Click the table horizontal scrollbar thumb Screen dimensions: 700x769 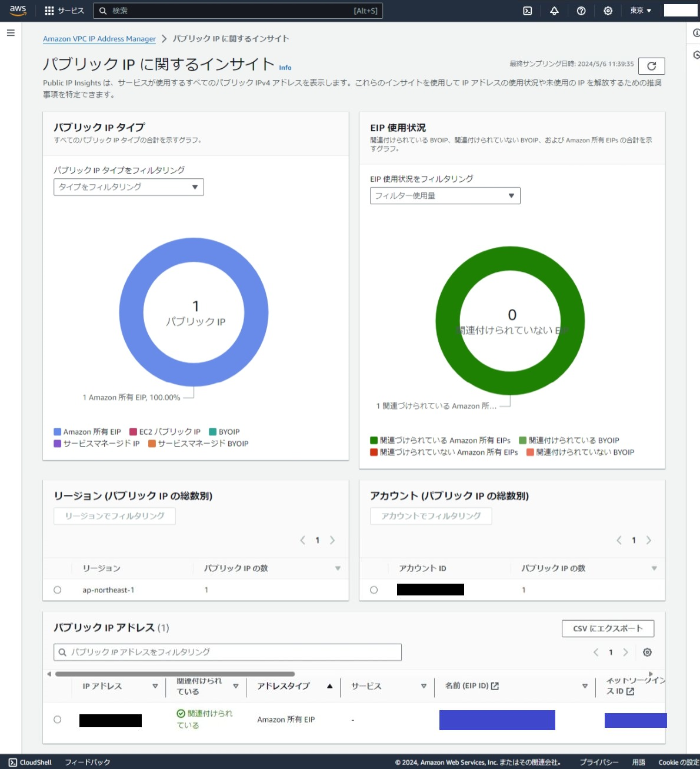pos(175,674)
